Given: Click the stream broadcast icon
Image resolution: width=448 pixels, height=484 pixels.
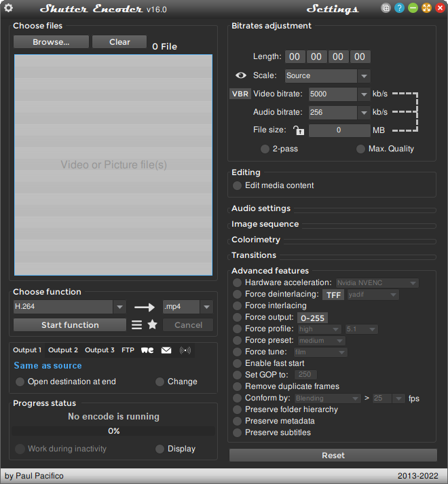Looking at the screenshot, I should pyautogui.click(x=185, y=350).
